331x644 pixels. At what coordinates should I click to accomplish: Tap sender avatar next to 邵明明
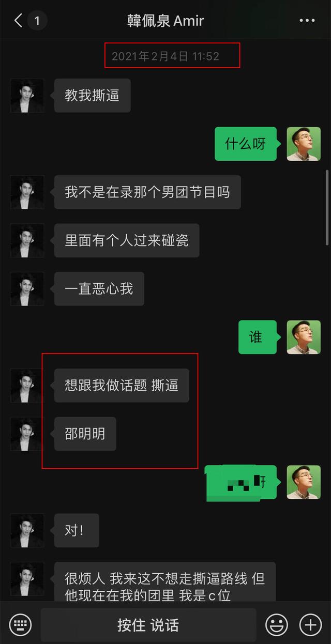[27, 434]
